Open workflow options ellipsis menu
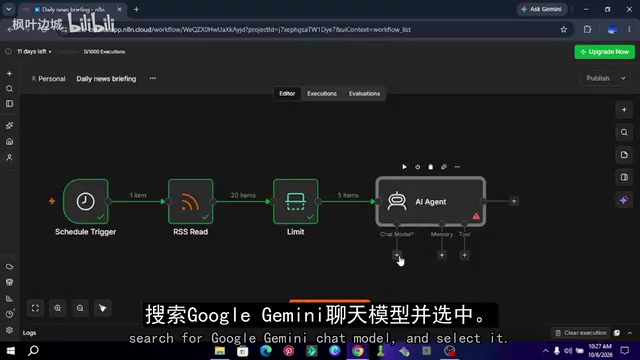Image resolution: width=640 pixels, height=360 pixels. point(153,78)
